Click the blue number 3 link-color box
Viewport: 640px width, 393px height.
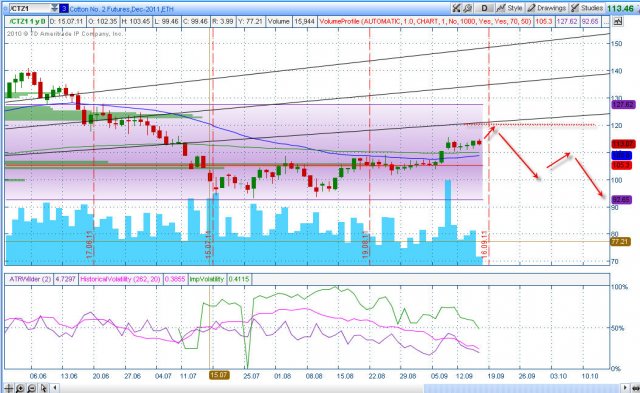click(x=64, y=8)
